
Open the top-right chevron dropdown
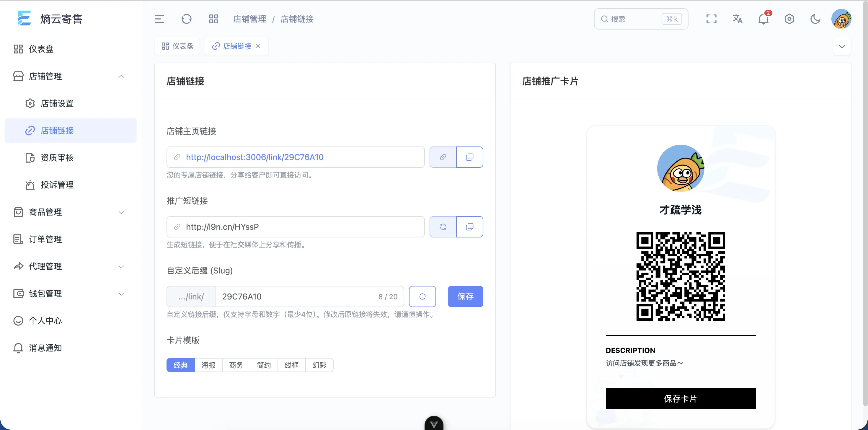coord(842,46)
